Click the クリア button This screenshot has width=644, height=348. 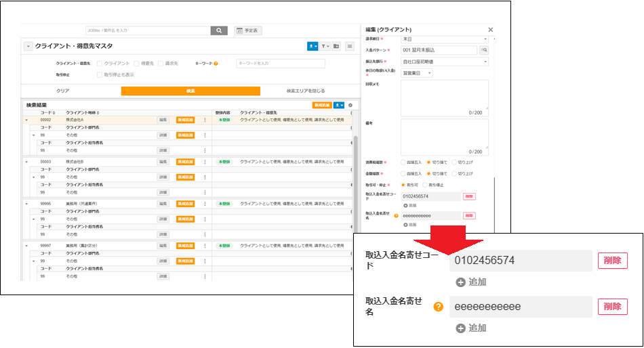(x=63, y=91)
